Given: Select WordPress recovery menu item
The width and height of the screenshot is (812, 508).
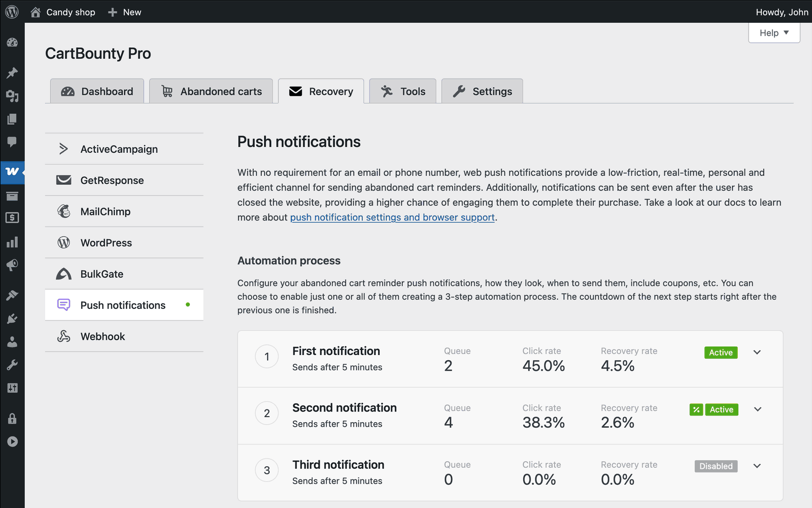Looking at the screenshot, I should (x=124, y=242).
